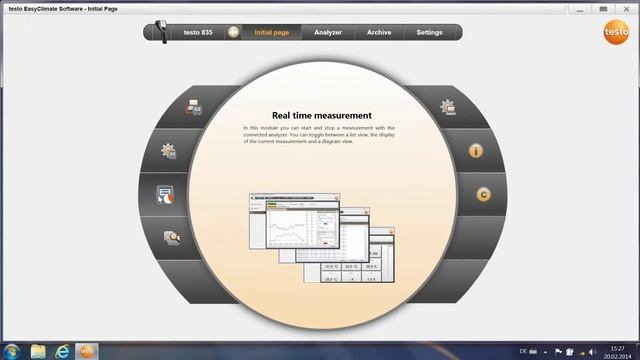Click the testo 835 instrument icon
The image size is (640, 360).
162,32
